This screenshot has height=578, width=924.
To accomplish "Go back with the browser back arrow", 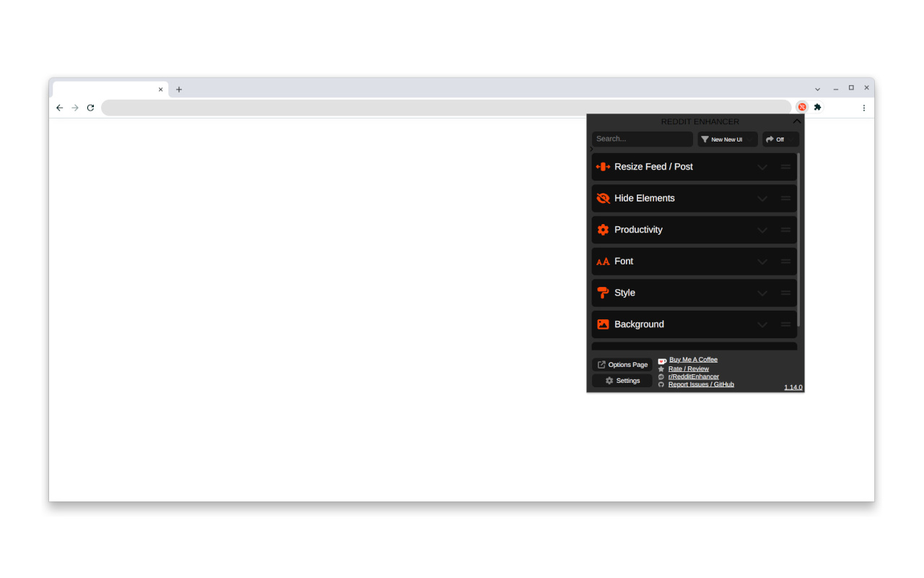I will [x=59, y=108].
